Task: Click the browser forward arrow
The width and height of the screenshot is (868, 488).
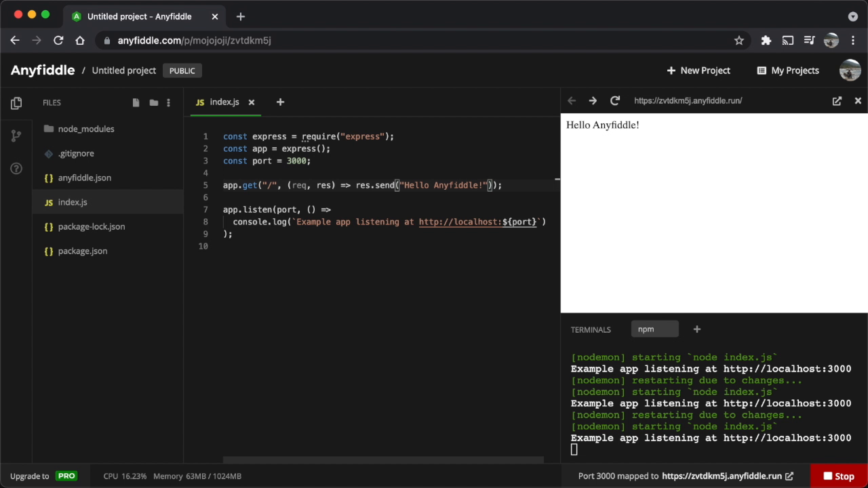Action: point(37,40)
